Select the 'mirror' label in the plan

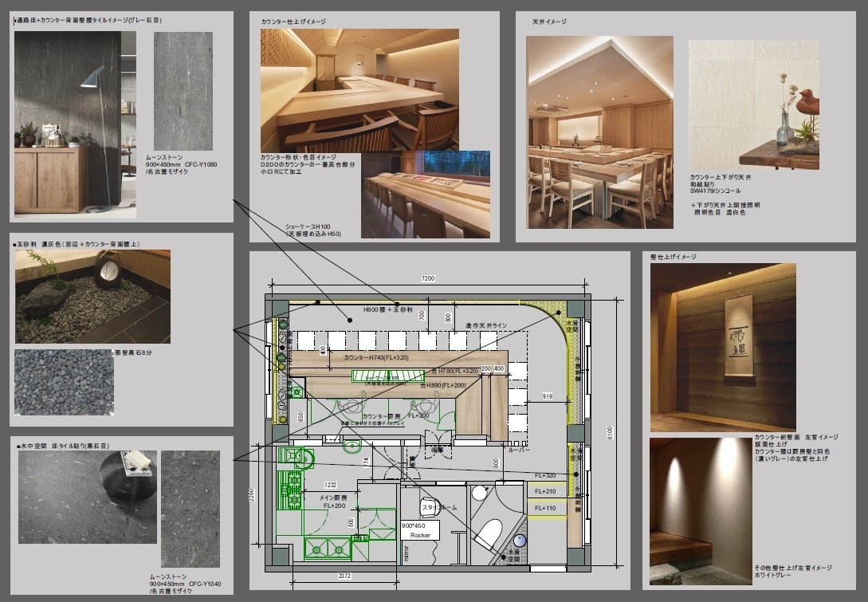click(407, 554)
